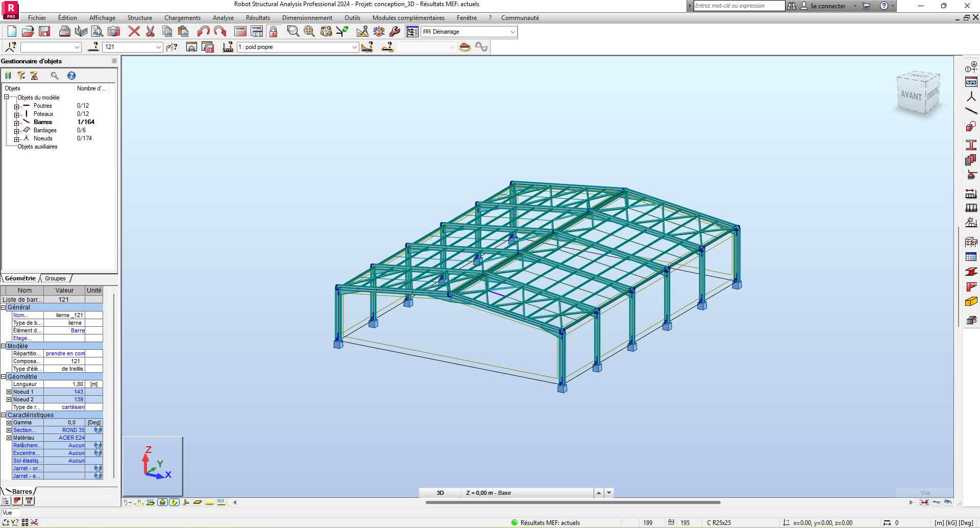Open the Fichier menu

(x=37, y=18)
